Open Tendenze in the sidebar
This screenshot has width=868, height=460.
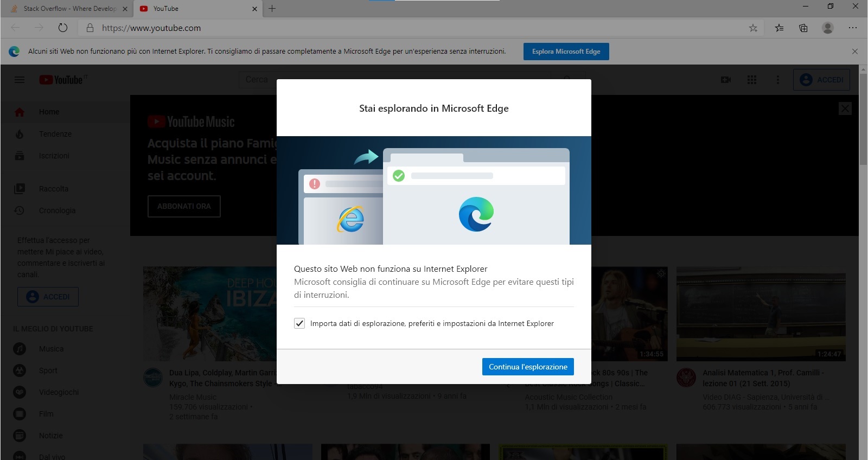coord(65,134)
